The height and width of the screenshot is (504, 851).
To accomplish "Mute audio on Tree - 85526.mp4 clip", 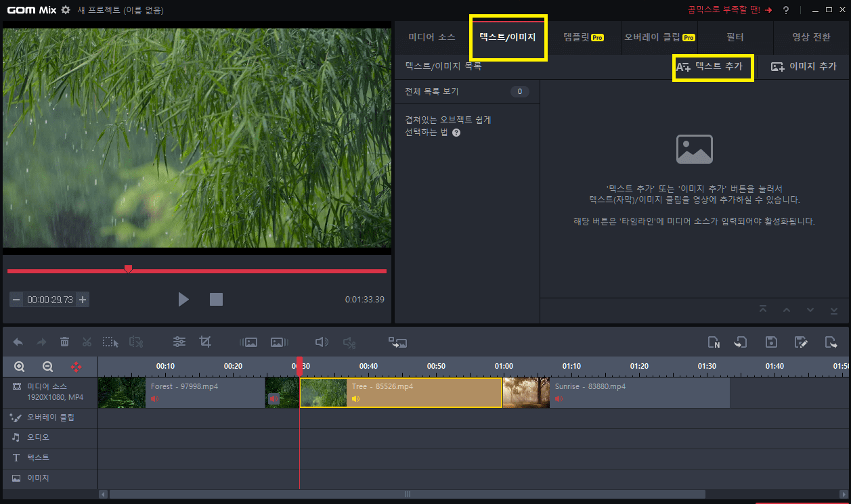I will [x=355, y=398].
